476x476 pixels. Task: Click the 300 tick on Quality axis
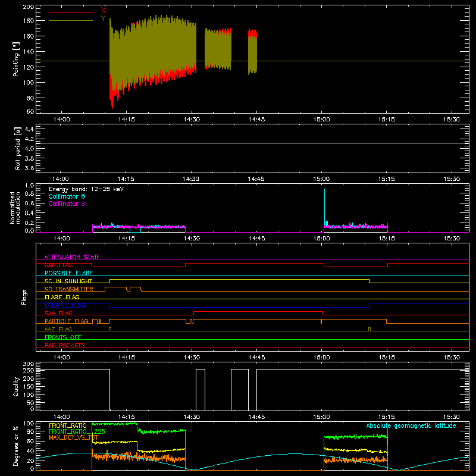(28, 364)
